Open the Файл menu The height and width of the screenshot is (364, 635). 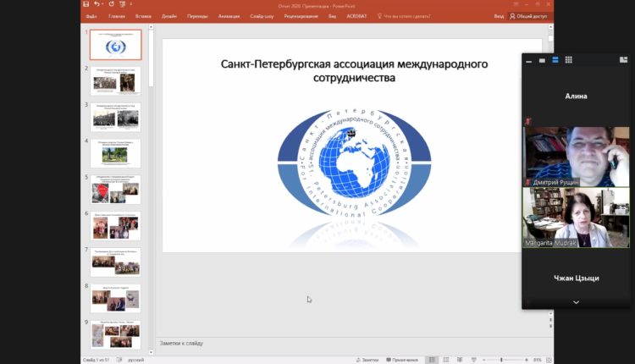tap(91, 16)
